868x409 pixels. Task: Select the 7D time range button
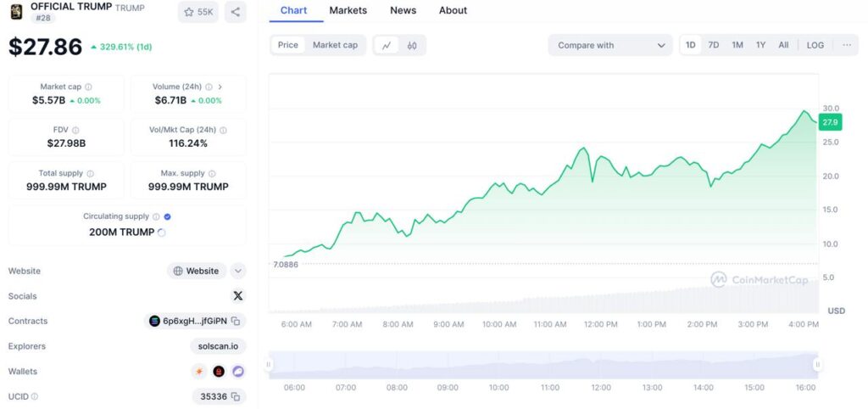coord(714,45)
